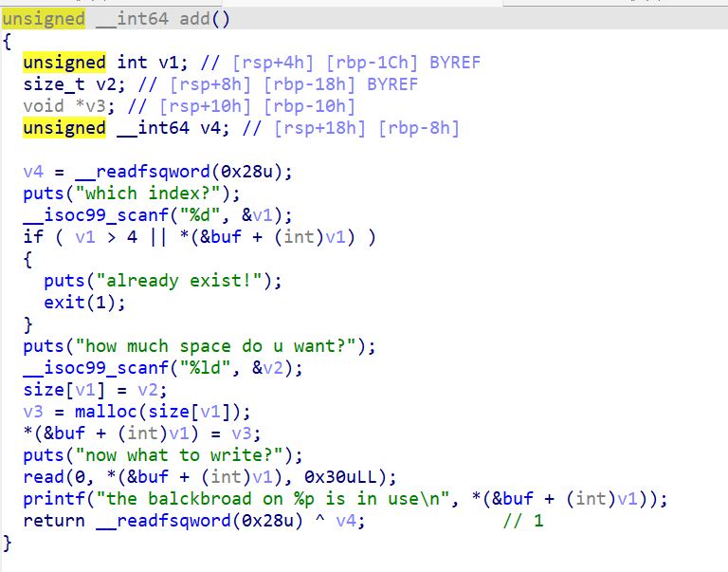The image size is (728, 572).
Task: Click the BYREF comment on v2 declaration
Action: click(392, 84)
